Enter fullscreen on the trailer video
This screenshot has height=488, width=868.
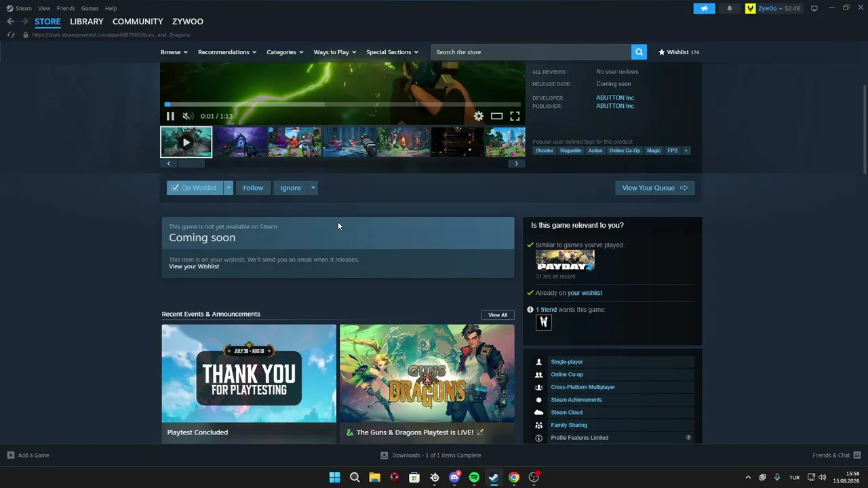coord(515,116)
